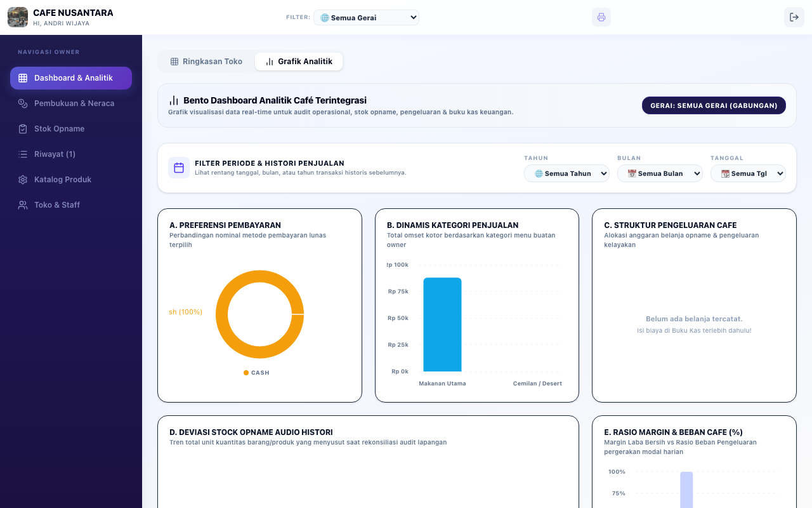Click the Filter Periode & Histori Penjualan title
Screen dimensions: 812x508
pyautogui.click(x=269, y=163)
